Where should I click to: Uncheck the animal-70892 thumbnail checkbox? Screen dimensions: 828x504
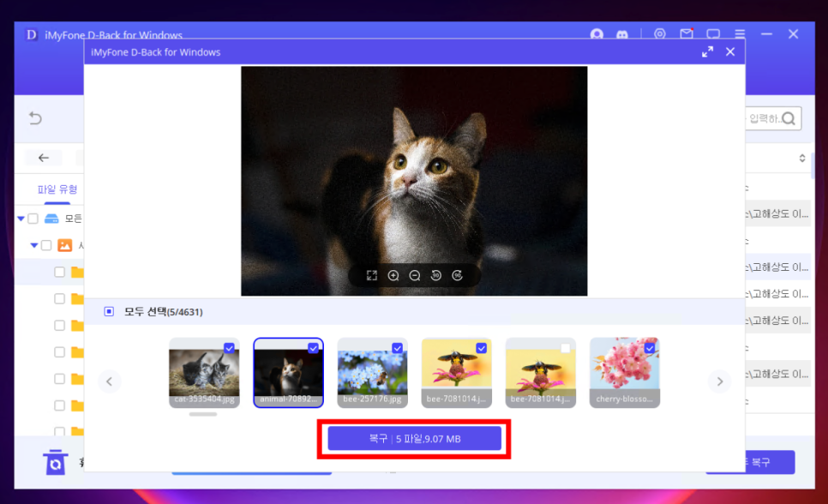coord(313,348)
